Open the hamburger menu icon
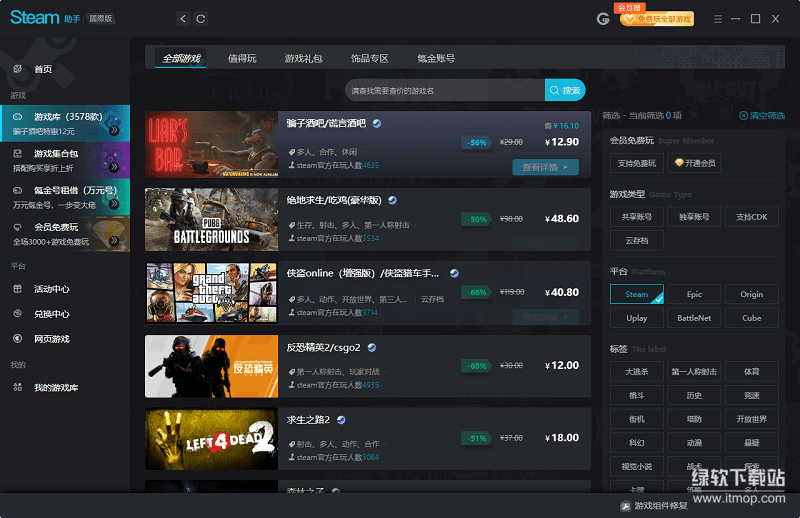The width and height of the screenshot is (800, 518). click(x=717, y=18)
